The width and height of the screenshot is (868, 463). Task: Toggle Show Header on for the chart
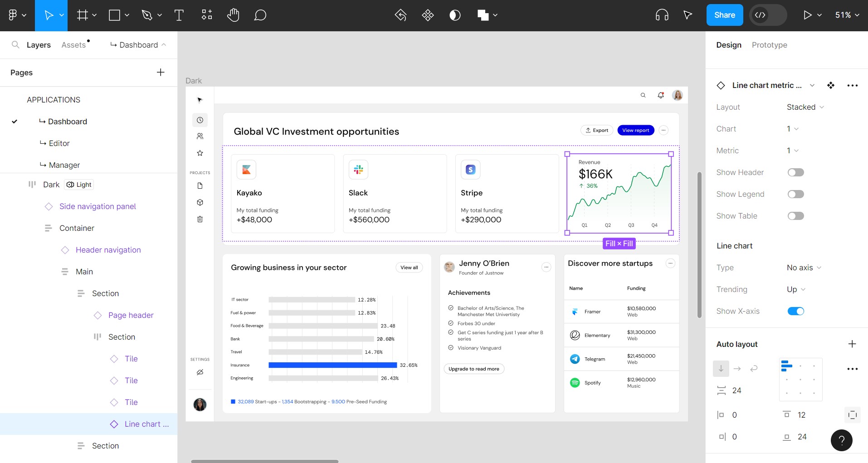[796, 172]
